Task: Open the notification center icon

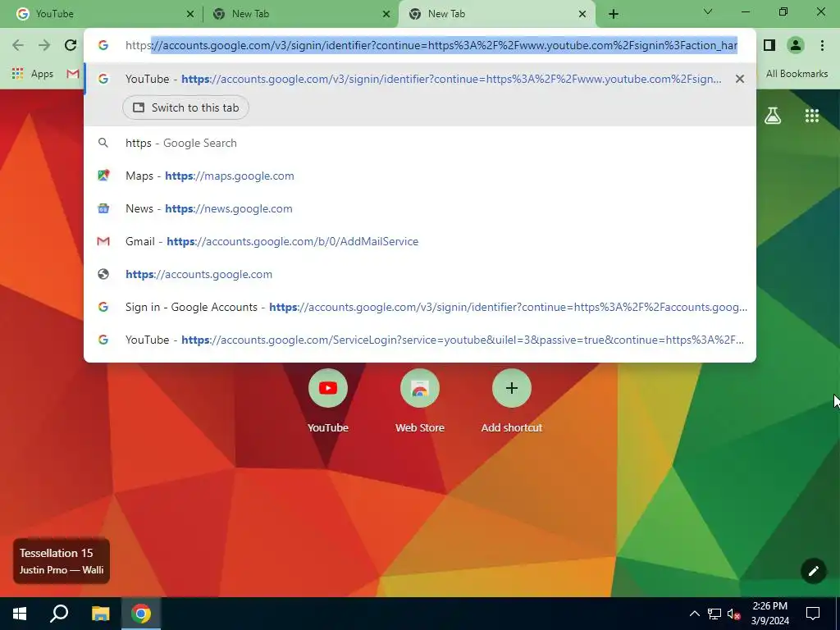Action: coord(813,614)
